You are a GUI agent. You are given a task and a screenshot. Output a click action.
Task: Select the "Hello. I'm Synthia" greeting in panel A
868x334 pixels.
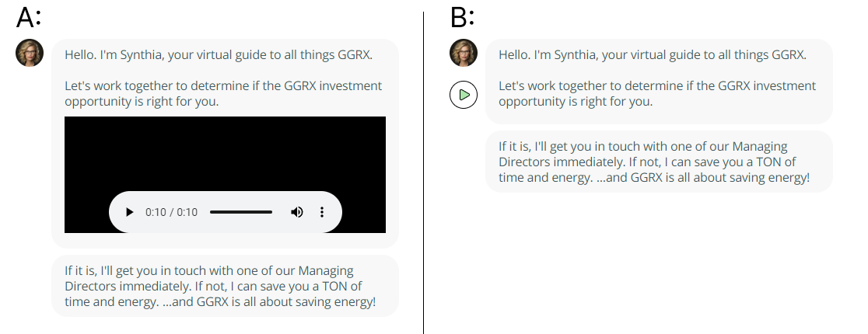[x=219, y=54]
